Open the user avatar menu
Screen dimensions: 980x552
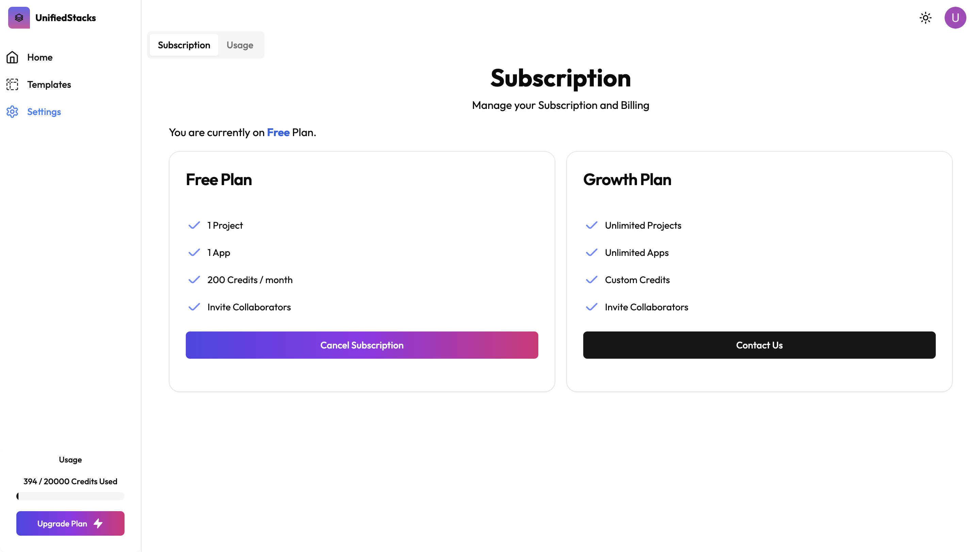point(955,18)
